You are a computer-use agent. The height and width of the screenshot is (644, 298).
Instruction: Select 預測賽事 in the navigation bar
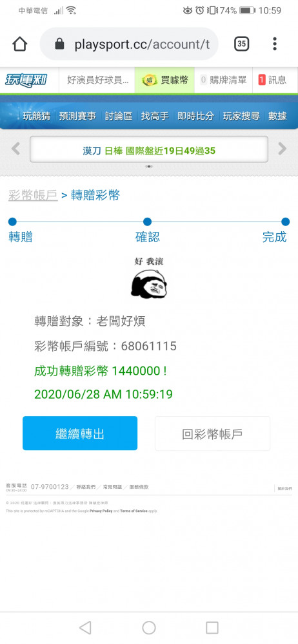[x=77, y=116]
